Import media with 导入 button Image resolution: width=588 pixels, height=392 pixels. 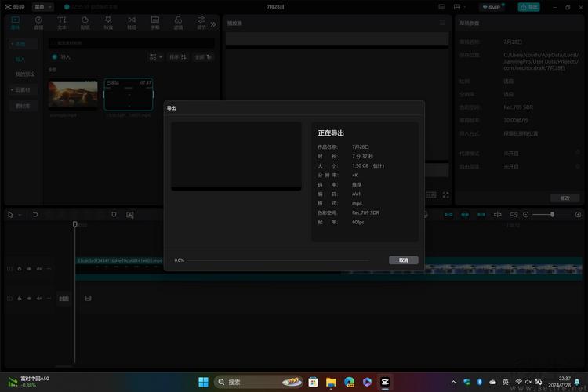pyautogui.click(x=61, y=57)
